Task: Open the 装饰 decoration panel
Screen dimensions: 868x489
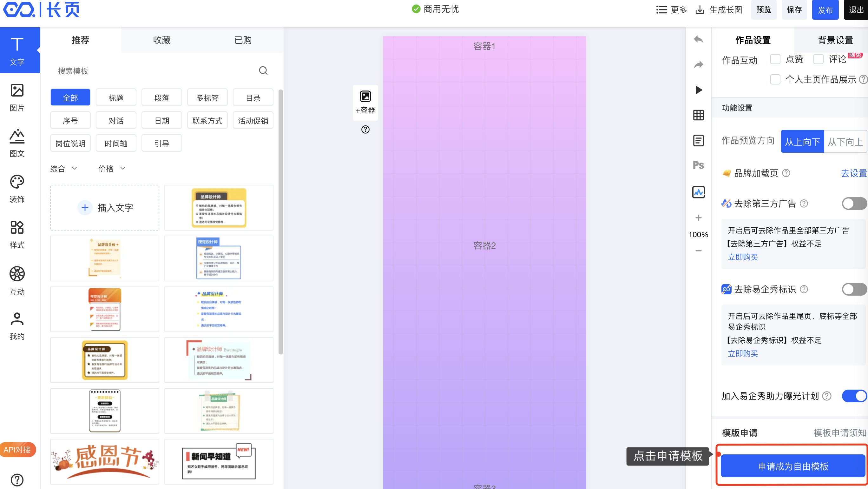Action: tap(17, 189)
